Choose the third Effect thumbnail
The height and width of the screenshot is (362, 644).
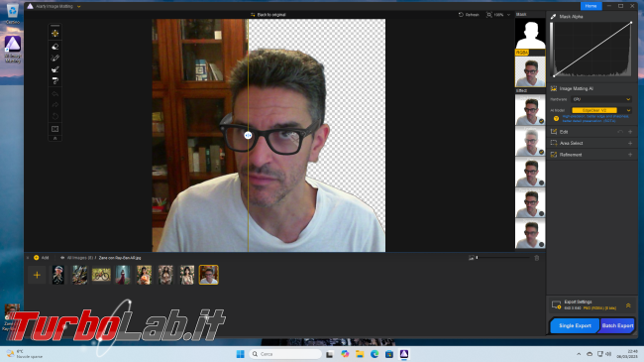[x=530, y=172]
